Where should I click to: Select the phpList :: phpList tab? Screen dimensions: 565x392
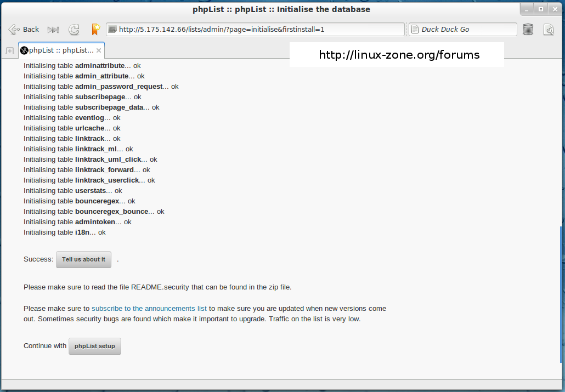tap(61, 50)
